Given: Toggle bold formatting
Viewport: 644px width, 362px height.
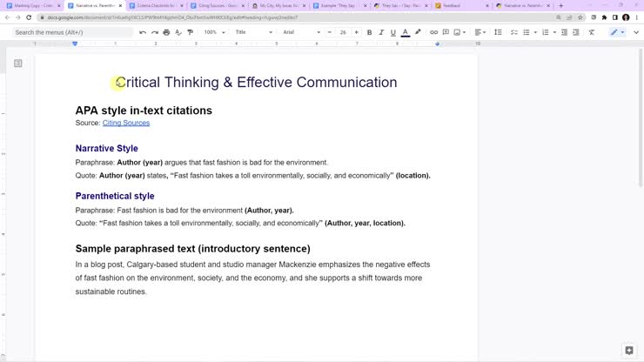Looking at the screenshot, I should [x=369, y=32].
